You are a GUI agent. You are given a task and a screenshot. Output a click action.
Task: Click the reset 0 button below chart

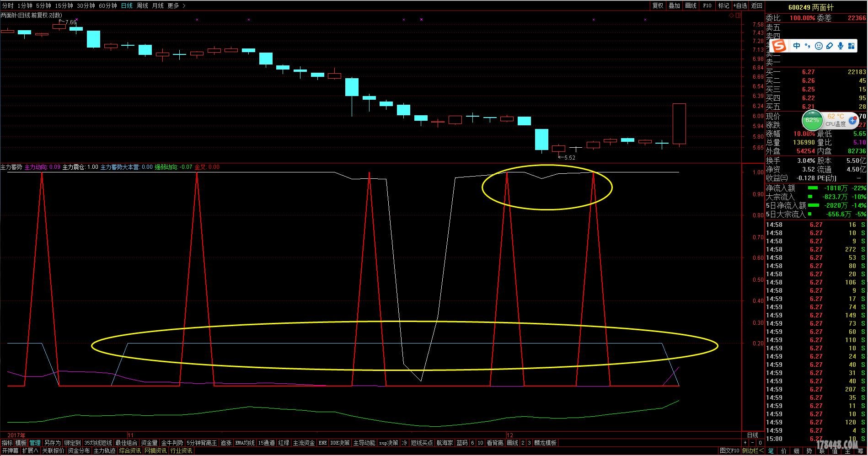click(x=760, y=443)
